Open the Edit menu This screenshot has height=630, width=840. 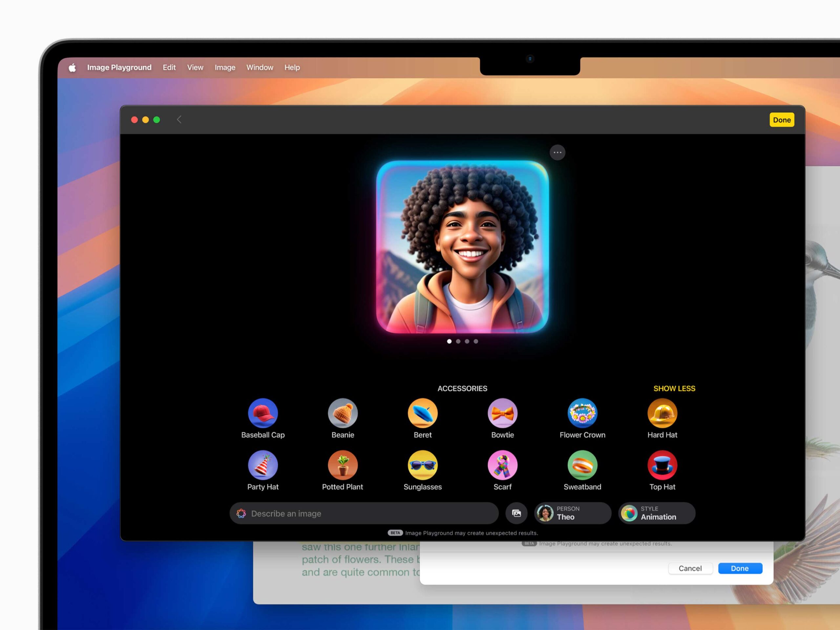[x=169, y=67]
